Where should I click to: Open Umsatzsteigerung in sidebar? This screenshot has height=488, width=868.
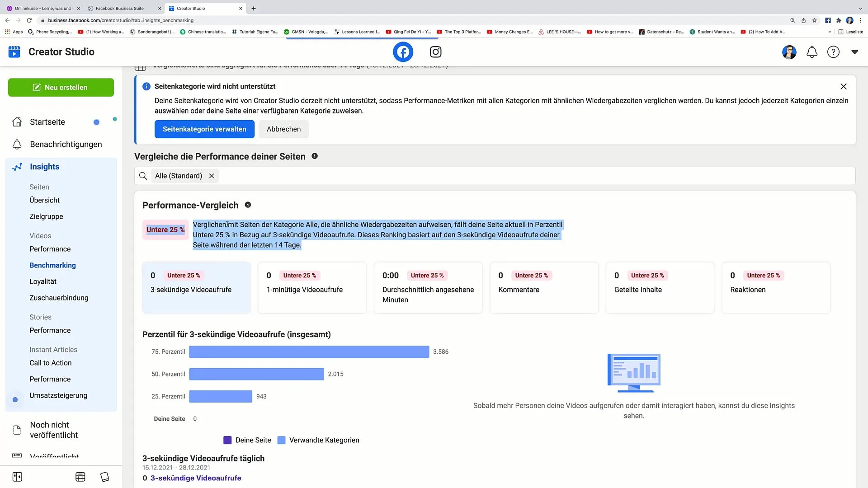point(58,395)
